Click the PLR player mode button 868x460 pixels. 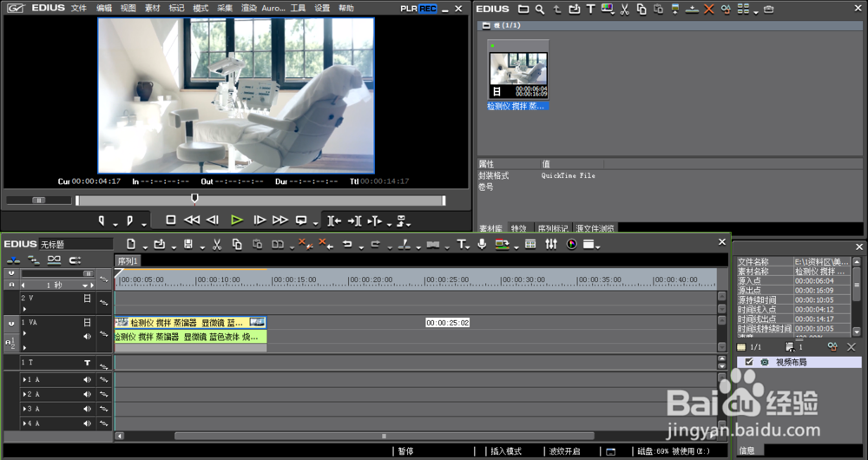point(409,9)
